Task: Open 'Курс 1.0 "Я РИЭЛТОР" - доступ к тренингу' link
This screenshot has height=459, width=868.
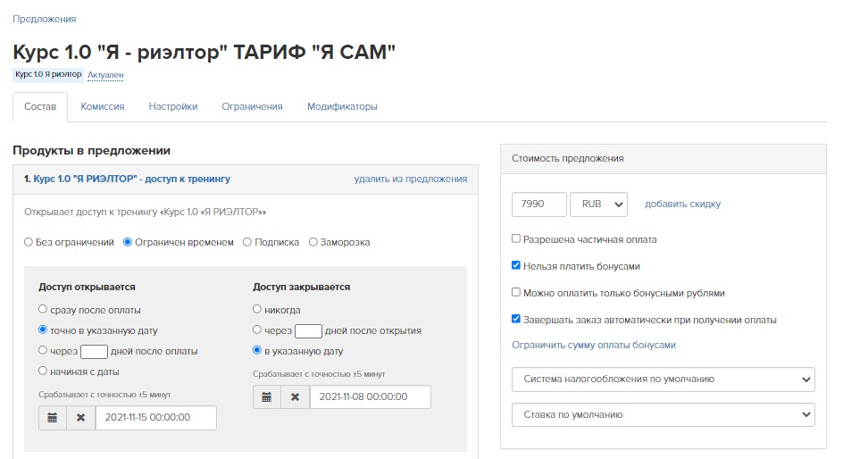Action: 132,179
